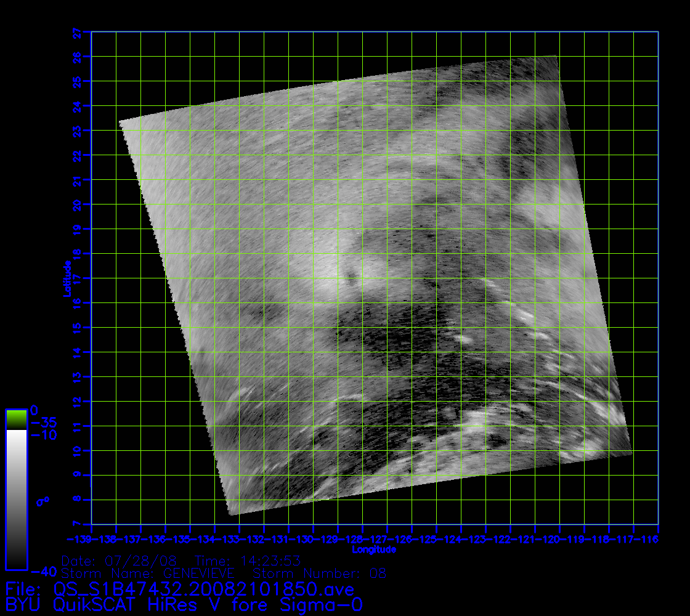Click the 0 label atop the colorbar
Screen dimensions: 690x616
point(34,410)
